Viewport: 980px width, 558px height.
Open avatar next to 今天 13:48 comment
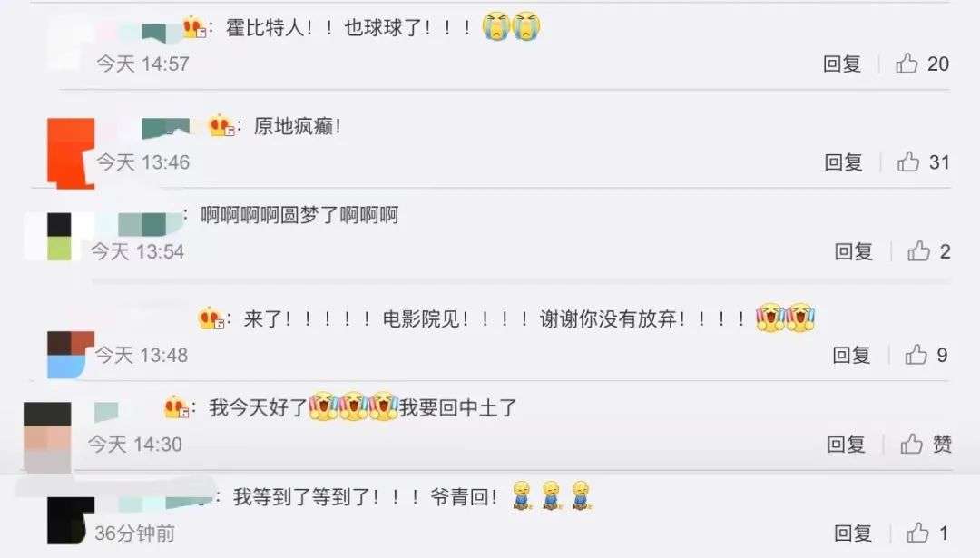point(71,355)
